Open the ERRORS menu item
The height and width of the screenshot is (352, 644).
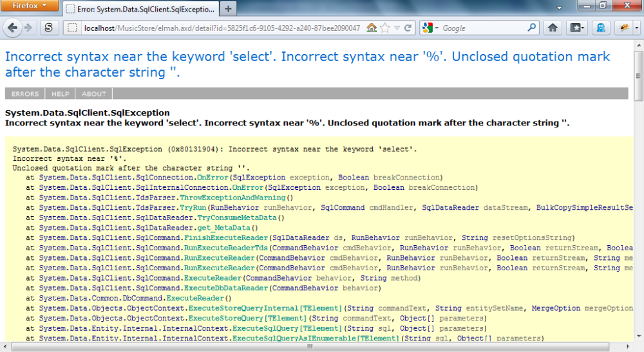tap(25, 94)
